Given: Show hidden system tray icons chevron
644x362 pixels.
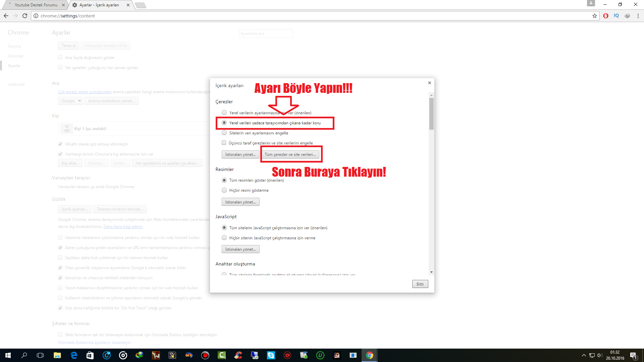Looking at the screenshot, I should tap(584, 355).
